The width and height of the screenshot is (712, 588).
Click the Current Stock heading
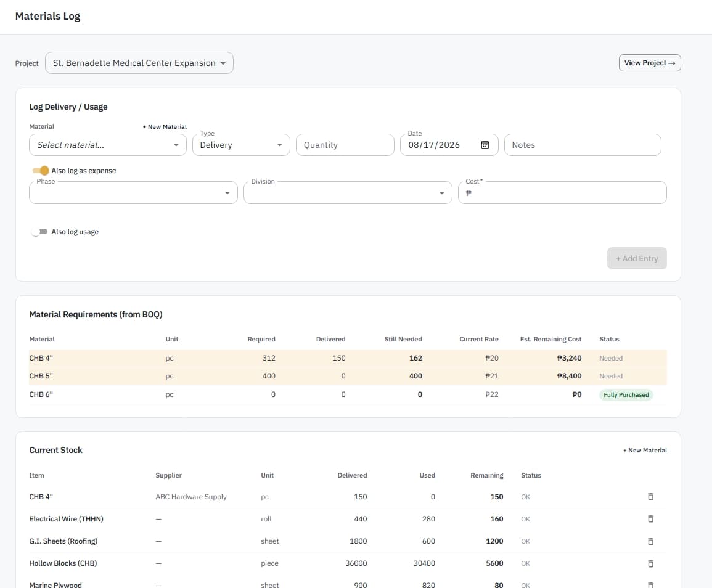click(x=55, y=451)
